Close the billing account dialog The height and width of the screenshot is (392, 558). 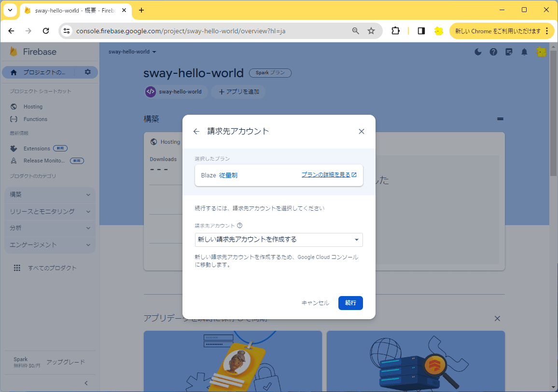(362, 132)
